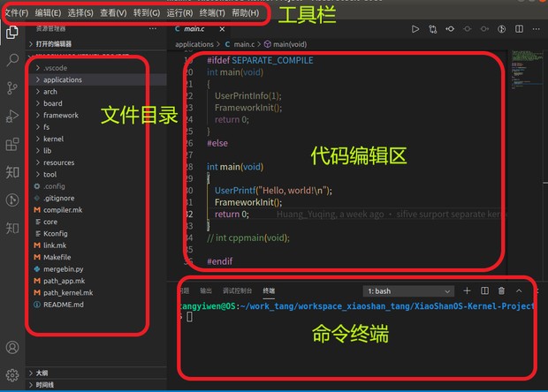Open the Source Control view
548x392 pixels.
tap(12, 88)
